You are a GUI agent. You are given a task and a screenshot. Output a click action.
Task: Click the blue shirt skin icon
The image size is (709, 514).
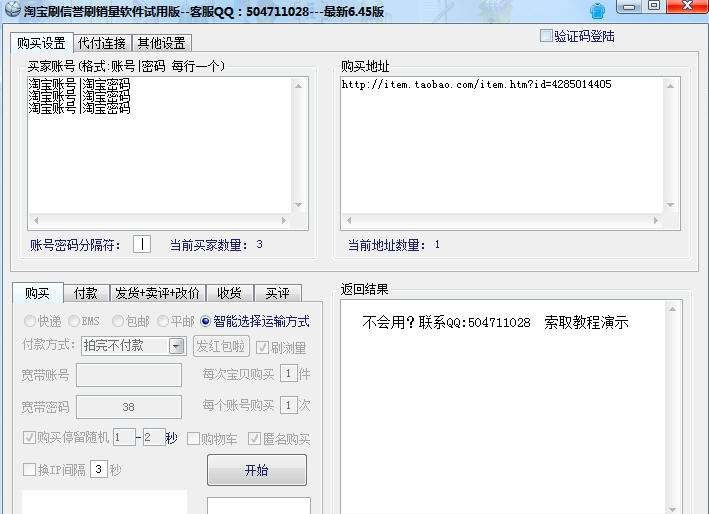point(597,11)
